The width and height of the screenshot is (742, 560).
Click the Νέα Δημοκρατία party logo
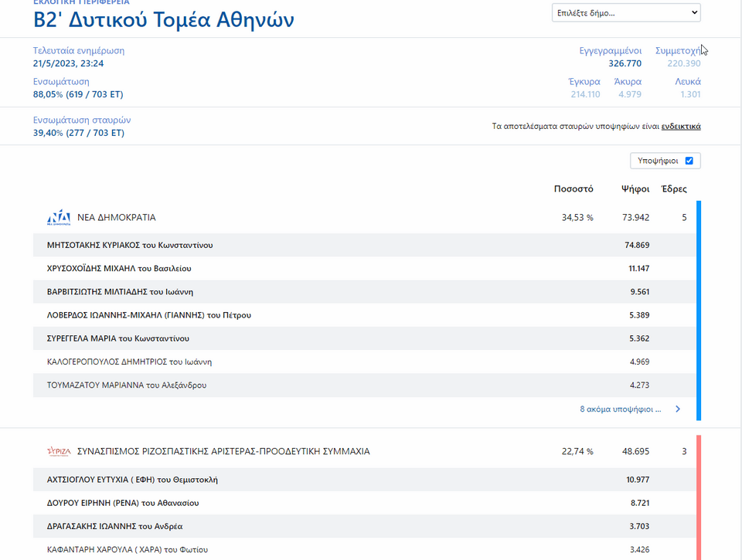[x=59, y=218]
